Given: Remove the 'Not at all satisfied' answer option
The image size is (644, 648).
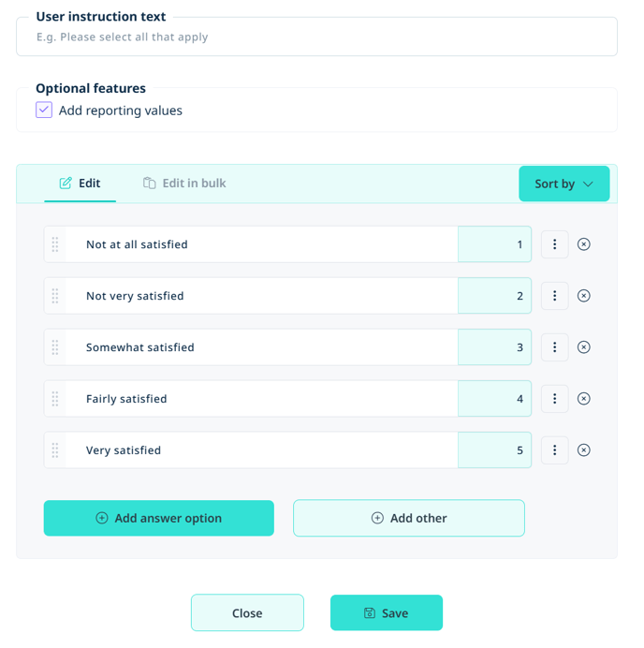Looking at the screenshot, I should (x=583, y=244).
